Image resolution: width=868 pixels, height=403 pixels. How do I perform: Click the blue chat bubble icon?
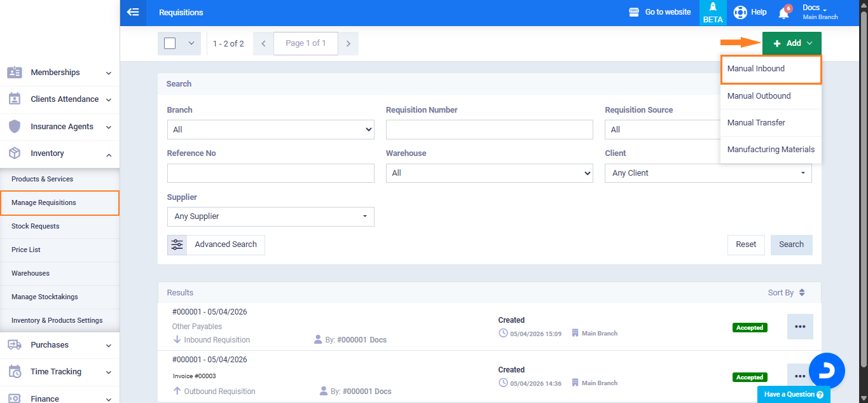tap(827, 370)
